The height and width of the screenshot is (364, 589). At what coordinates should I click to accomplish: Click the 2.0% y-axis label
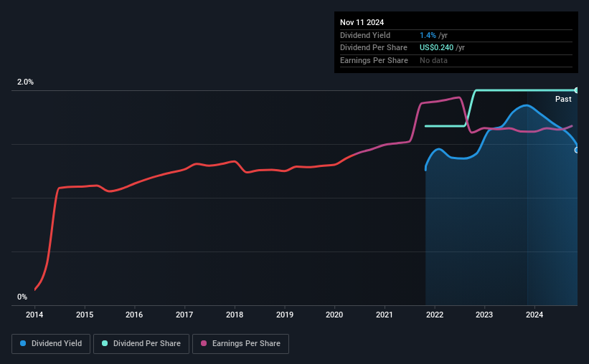25,82
